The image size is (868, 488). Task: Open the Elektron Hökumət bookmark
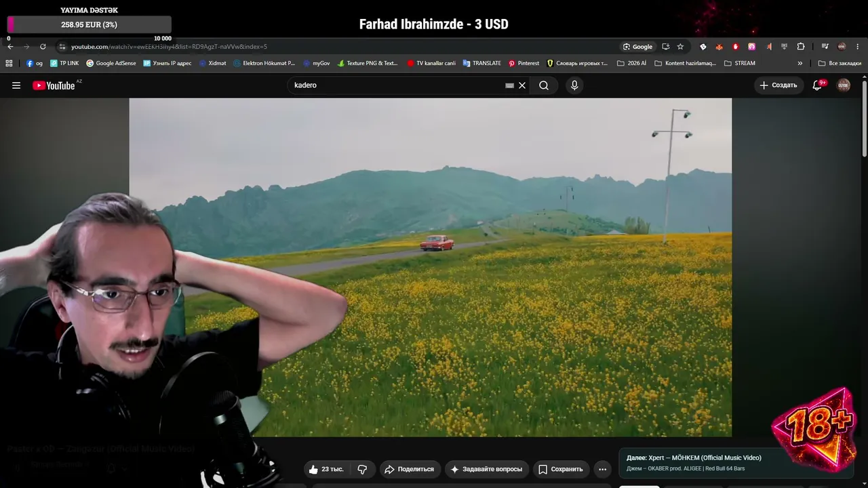[x=264, y=63]
